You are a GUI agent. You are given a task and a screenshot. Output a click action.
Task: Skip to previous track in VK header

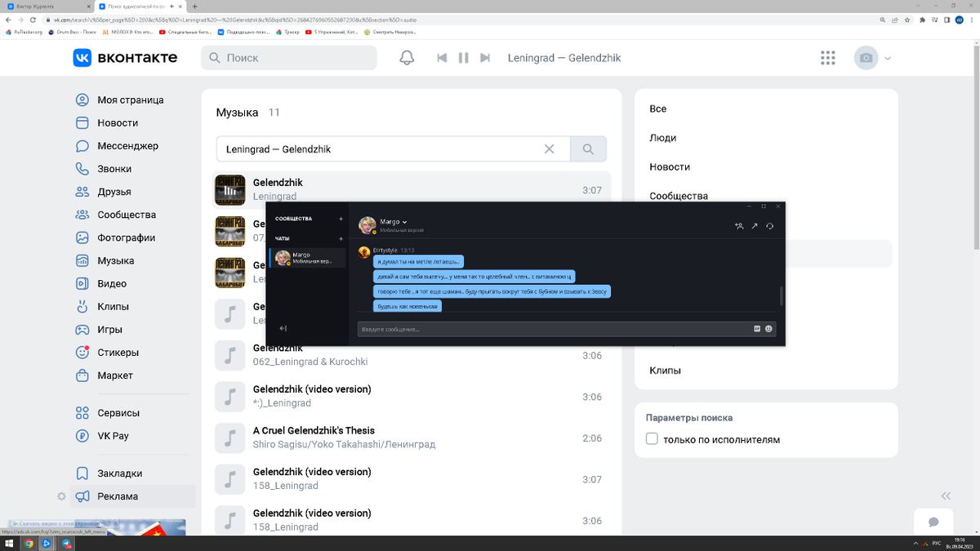pyautogui.click(x=442, y=58)
